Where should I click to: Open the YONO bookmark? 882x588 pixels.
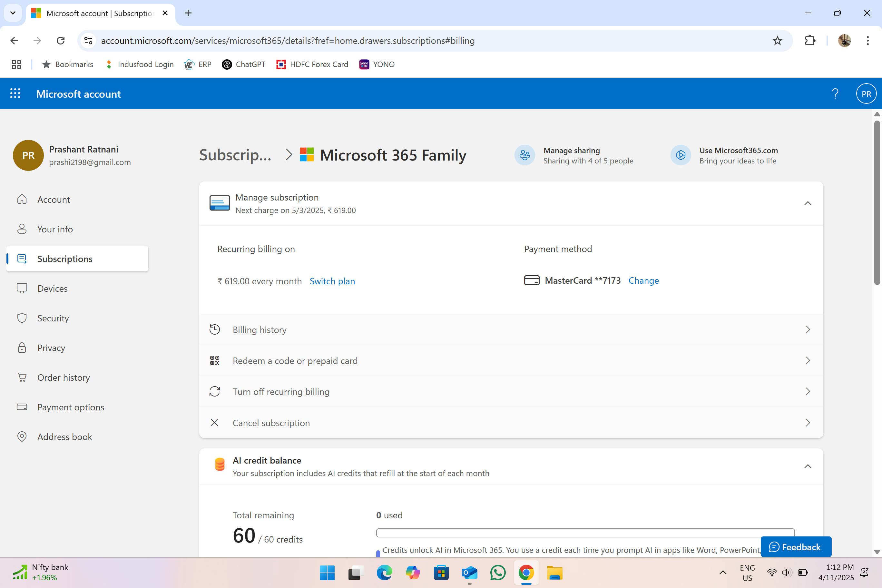click(x=377, y=64)
